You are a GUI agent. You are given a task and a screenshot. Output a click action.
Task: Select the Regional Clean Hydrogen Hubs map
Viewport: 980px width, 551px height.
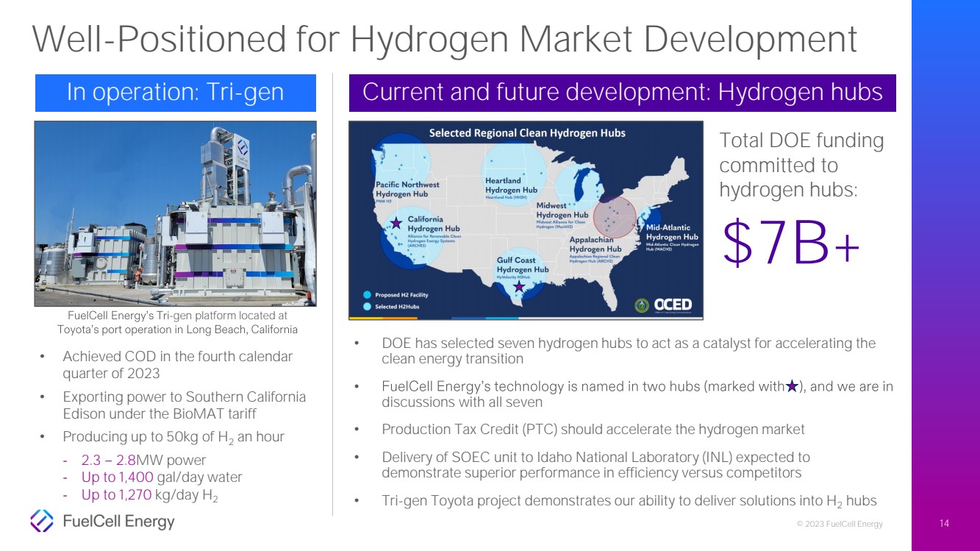[526, 220]
